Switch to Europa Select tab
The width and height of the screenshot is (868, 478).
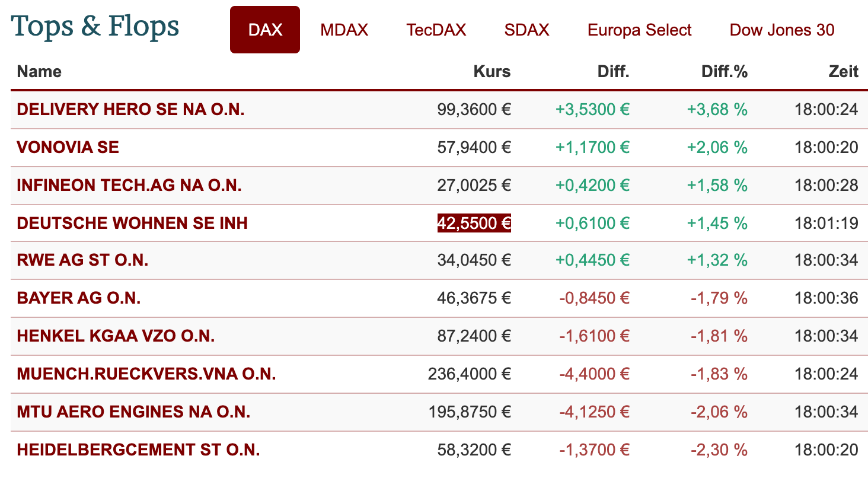[640, 30]
